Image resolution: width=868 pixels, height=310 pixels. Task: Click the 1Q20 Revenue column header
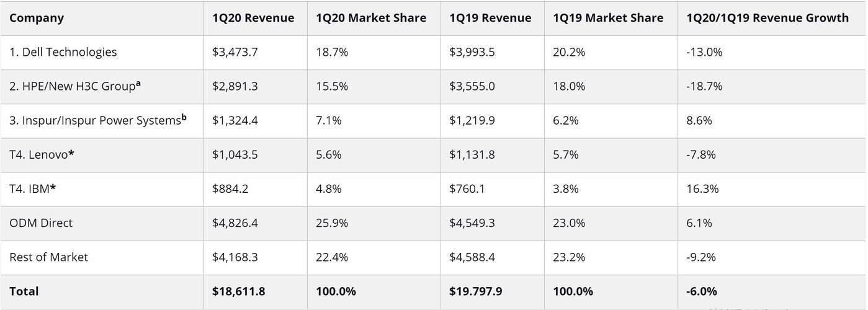(x=255, y=18)
